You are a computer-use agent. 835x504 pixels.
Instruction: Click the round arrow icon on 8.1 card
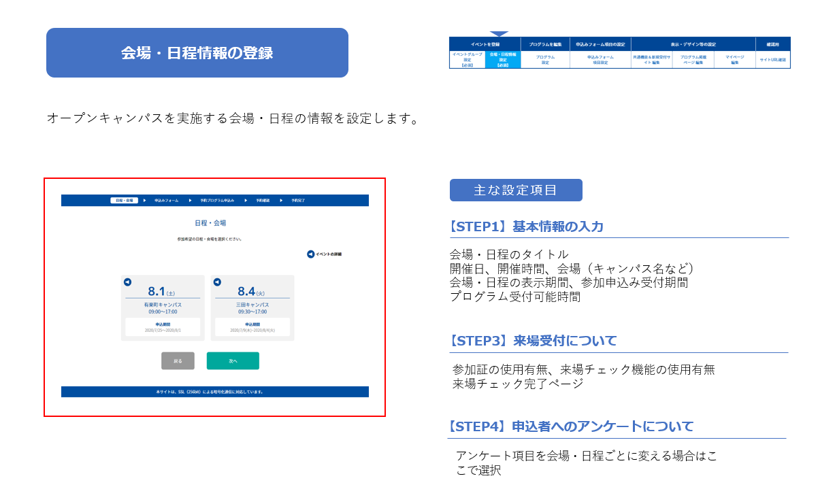tap(127, 282)
